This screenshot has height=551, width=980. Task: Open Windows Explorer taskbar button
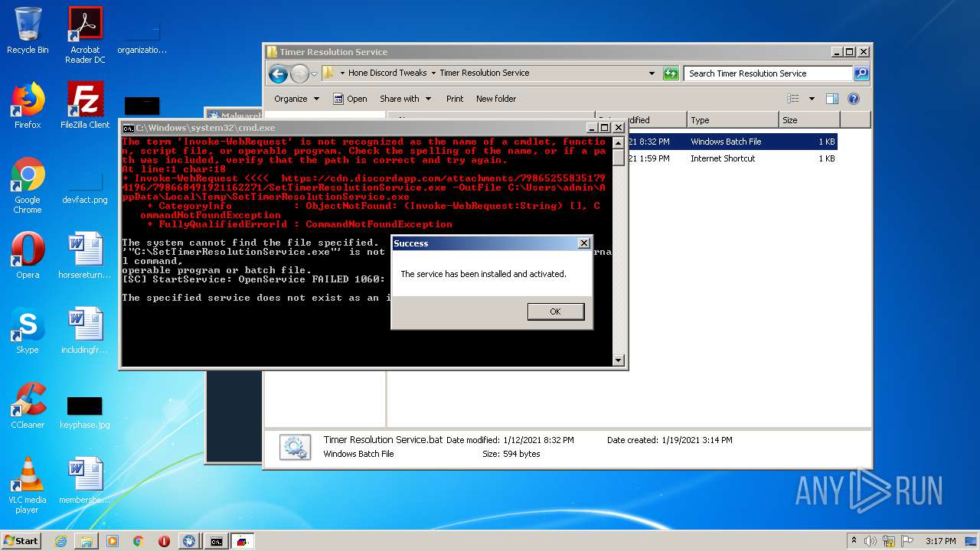point(87,541)
